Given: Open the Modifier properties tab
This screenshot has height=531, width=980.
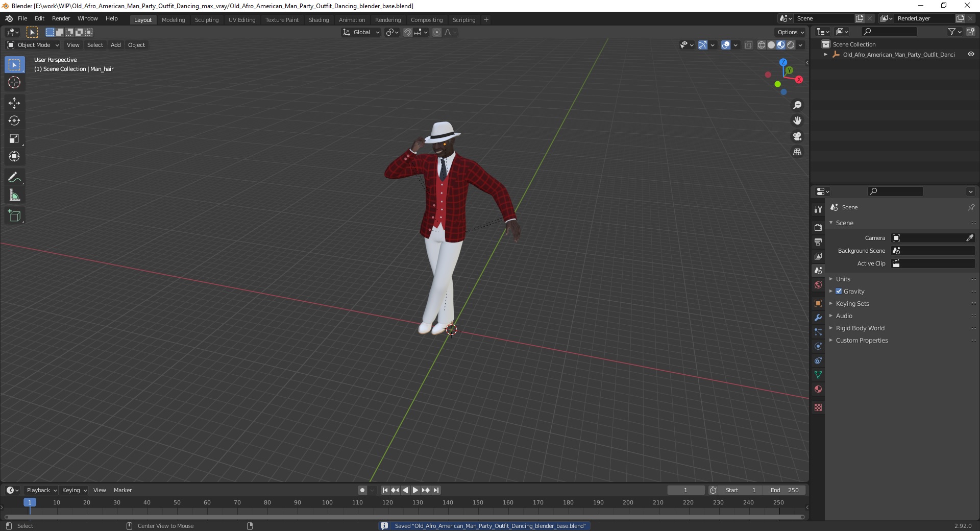Looking at the screenshot, I should pos(818,318).
